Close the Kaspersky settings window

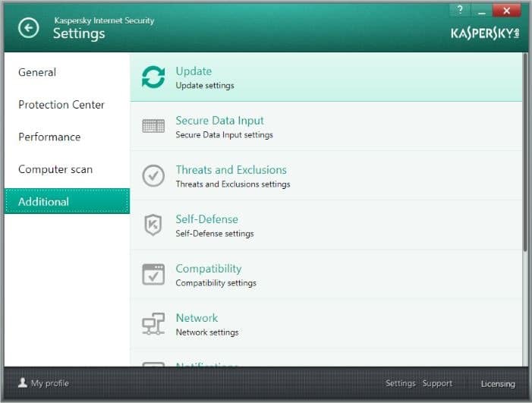click(x=506, y=10)
